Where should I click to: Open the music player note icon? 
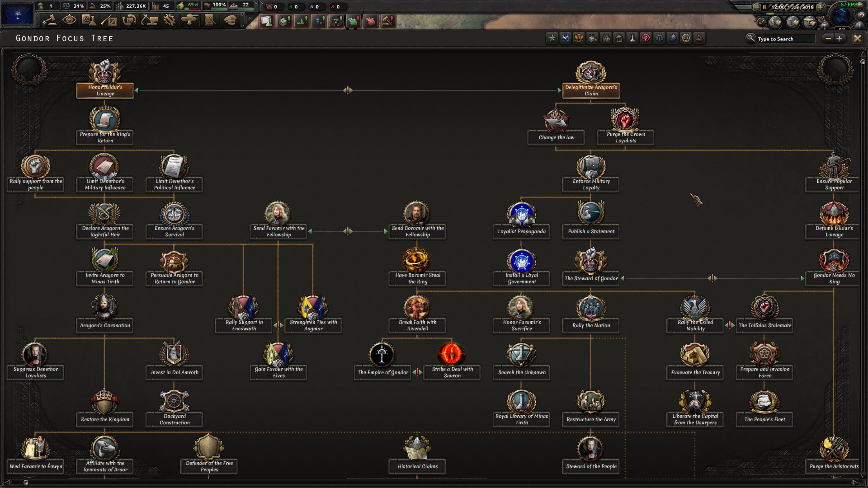[760, 22]
